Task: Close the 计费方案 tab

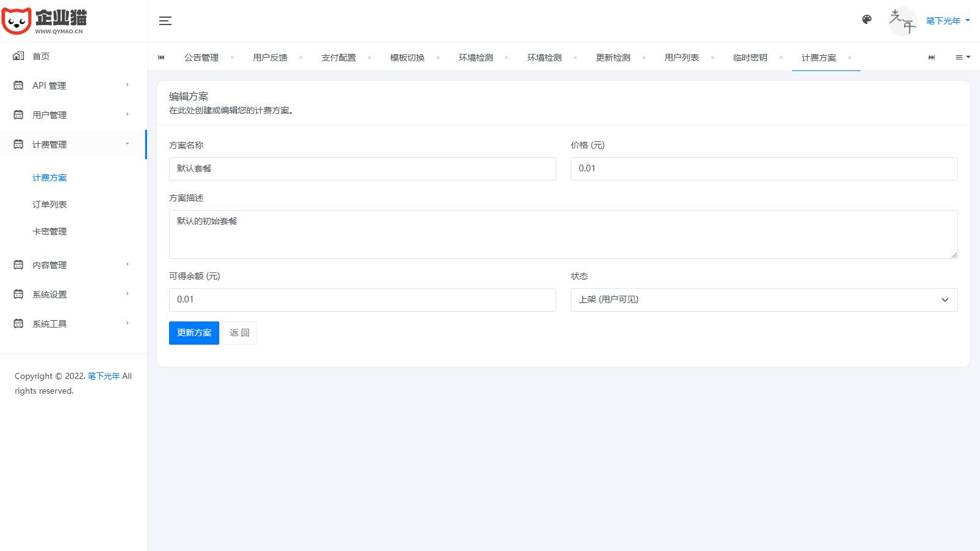Action: tap(850, 58)
